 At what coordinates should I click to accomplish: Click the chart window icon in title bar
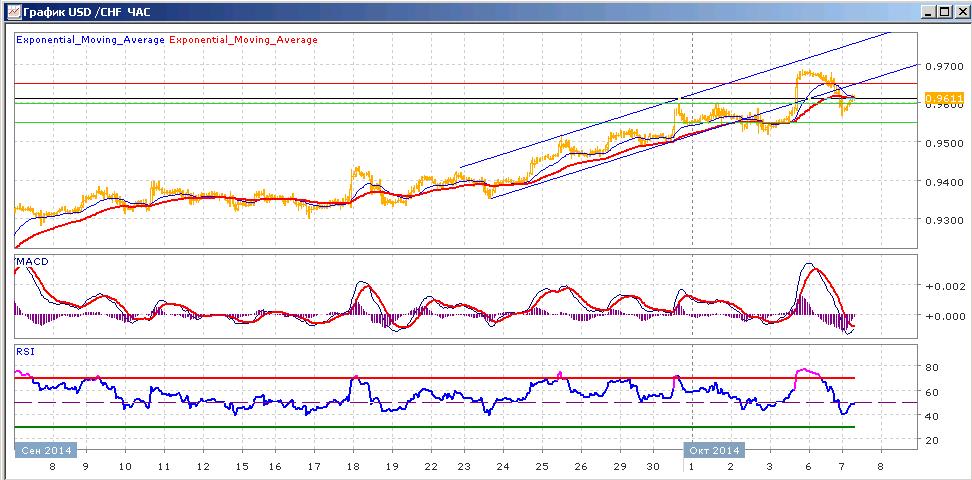tap(12, 12)
